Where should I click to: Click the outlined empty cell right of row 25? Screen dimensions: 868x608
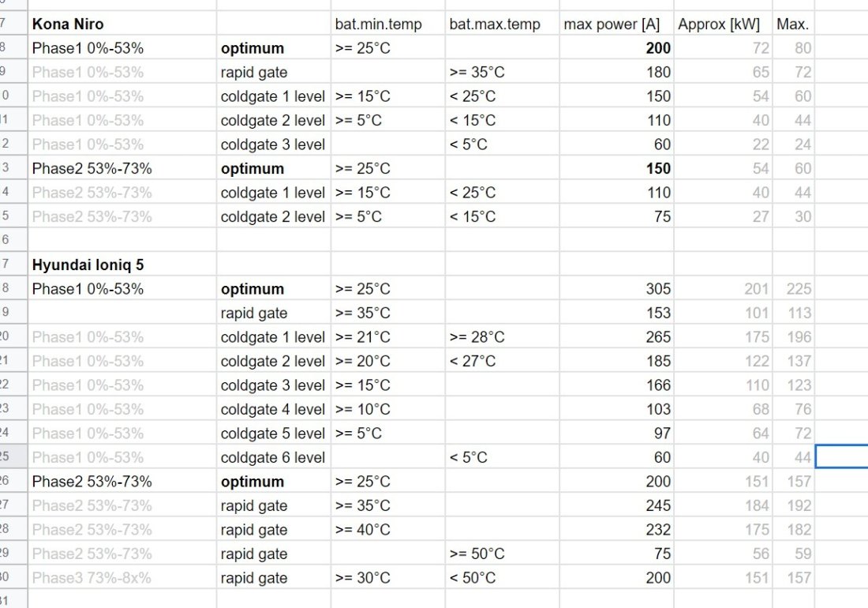click(841, 456)
